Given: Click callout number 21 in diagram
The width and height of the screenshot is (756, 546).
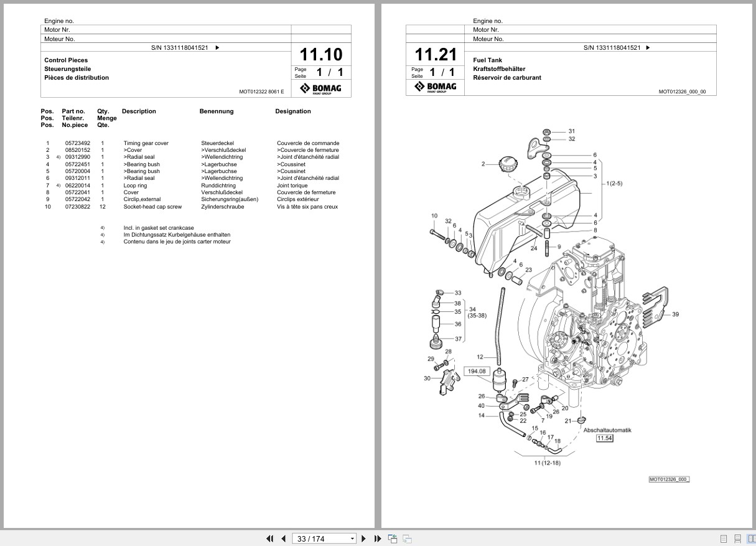Looking at the screenshot, I should pyautogui.click(x=568, y=421).
